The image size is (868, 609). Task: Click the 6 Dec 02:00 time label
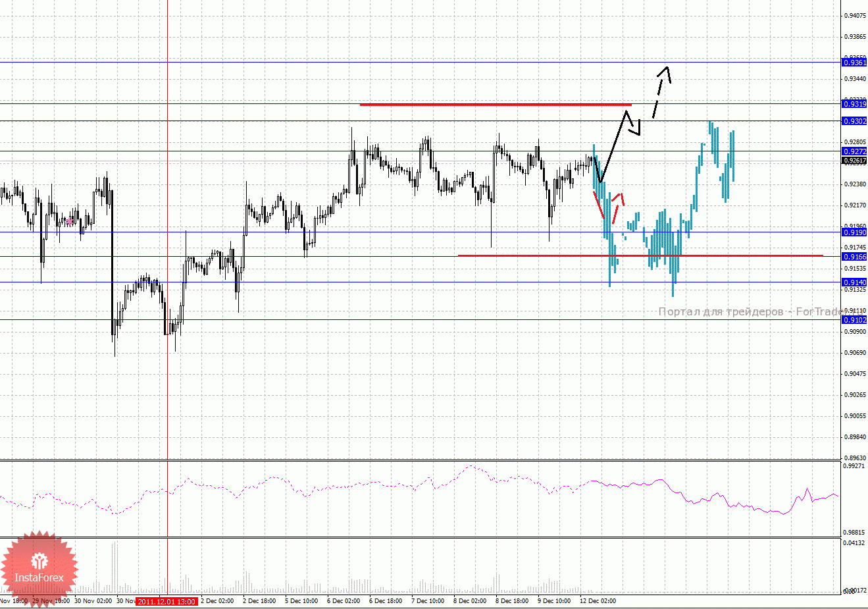click(344, 601)
